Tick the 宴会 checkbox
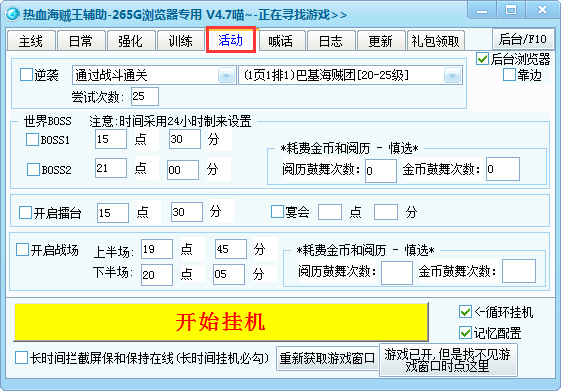The height and width of the screenshot is (391, 561). coord(277,211)
